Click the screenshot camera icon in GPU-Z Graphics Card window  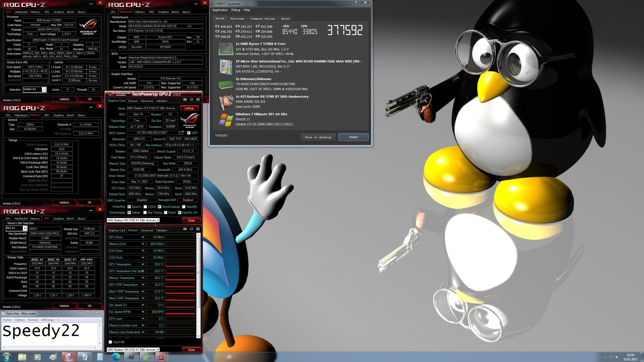pos(185,100)
